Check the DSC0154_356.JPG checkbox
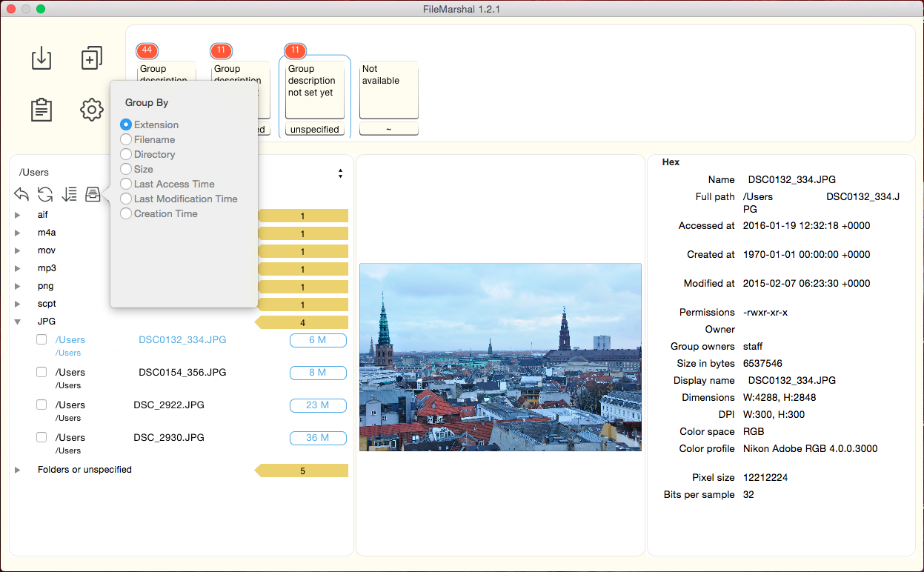Screen dimensions: 924x572 pyautogui.click(x=42, y=372)
